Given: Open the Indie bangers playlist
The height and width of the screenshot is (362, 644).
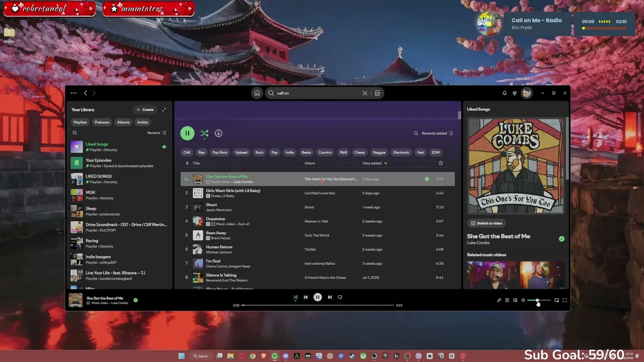Looking at the screenshot, I should click(x=120, y=259).
